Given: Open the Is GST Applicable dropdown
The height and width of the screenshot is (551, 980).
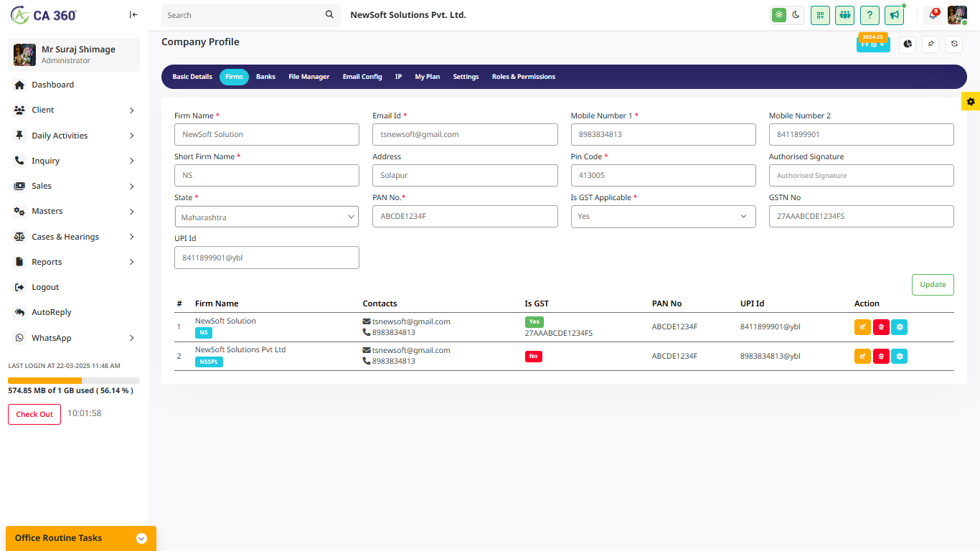Looking at the screenshot, I should [663, 217].
